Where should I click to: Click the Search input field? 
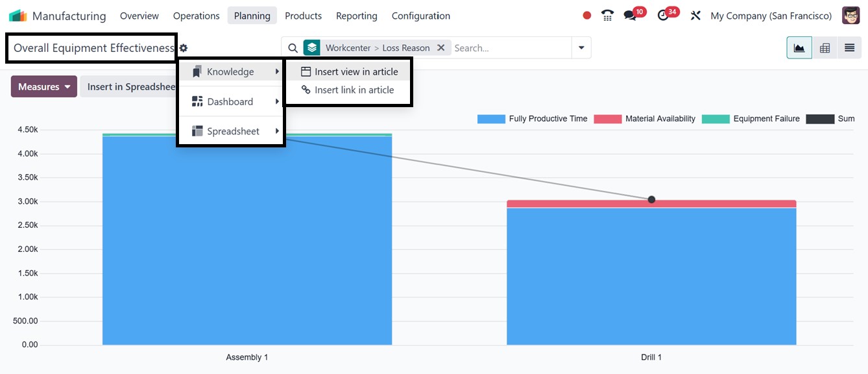tap(510, 48)
